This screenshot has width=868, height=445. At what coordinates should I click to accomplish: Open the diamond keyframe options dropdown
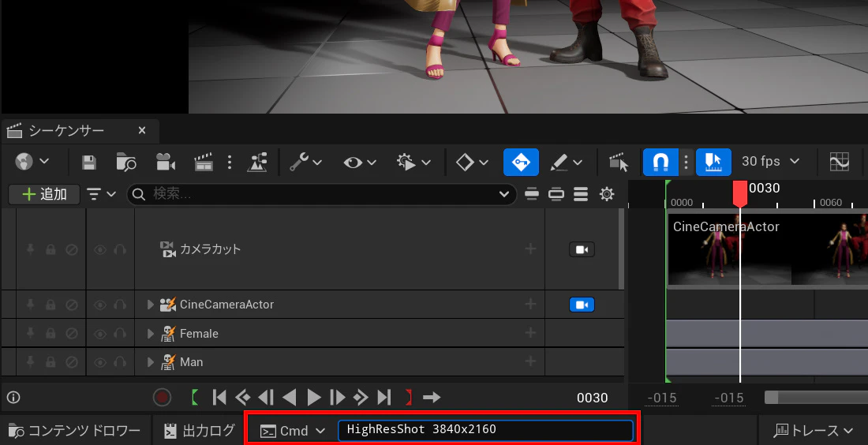[472, 163]
